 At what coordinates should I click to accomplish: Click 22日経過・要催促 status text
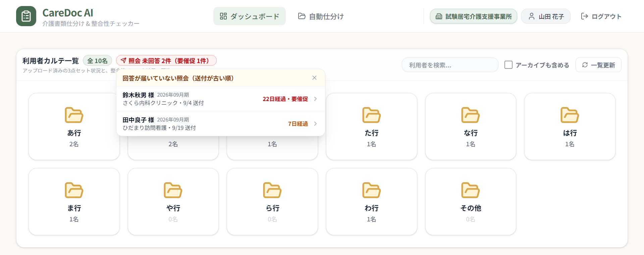[285, 99]
